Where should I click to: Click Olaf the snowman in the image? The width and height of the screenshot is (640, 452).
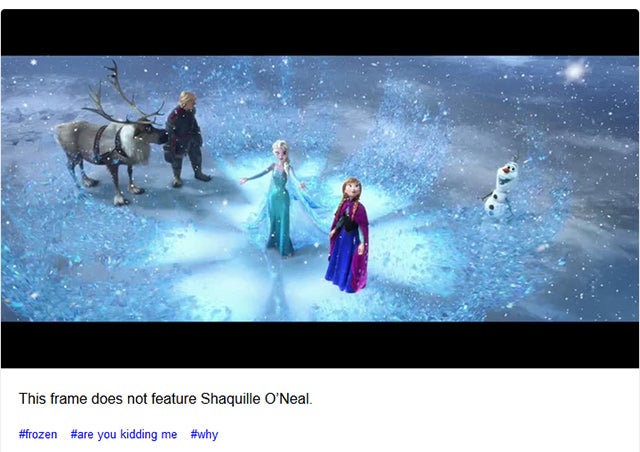point(501,189)
